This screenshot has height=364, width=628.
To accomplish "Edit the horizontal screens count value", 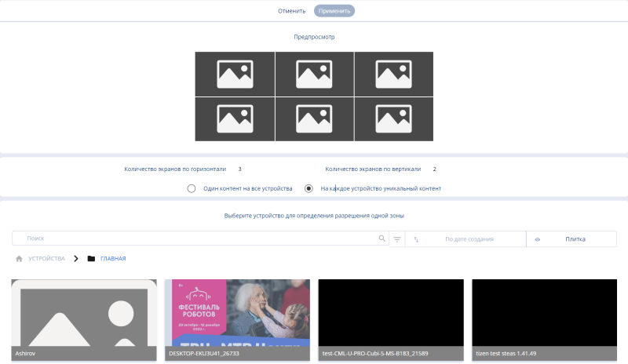I will click(x=239, y=169).
